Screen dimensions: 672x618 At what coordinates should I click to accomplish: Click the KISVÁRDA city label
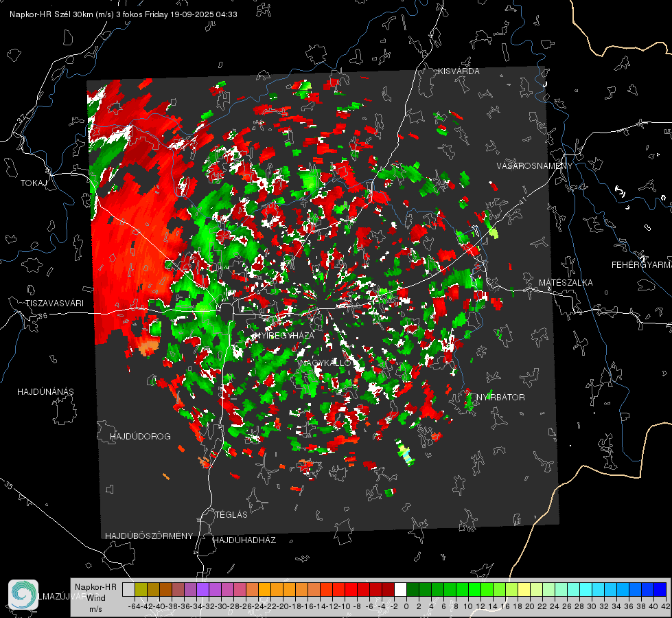[459, 71]
